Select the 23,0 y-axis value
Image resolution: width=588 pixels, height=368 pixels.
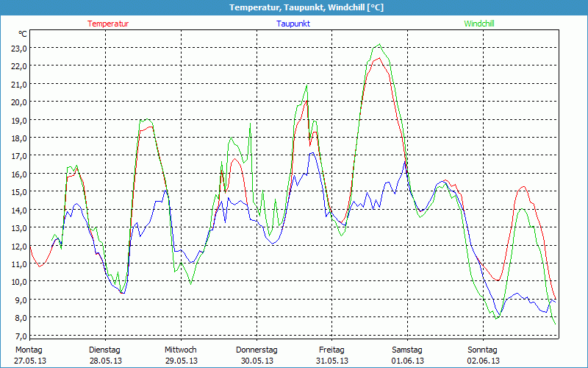tap(19, 48)
